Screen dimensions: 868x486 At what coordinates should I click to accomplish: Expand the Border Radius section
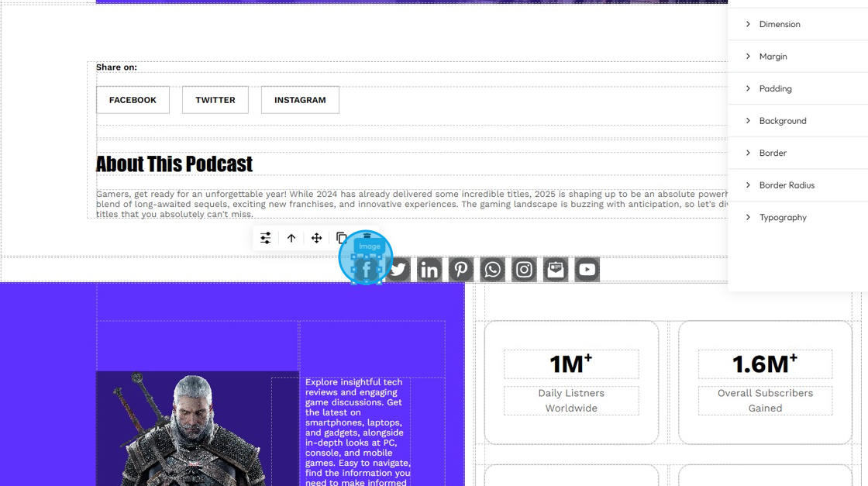[797, 185]
